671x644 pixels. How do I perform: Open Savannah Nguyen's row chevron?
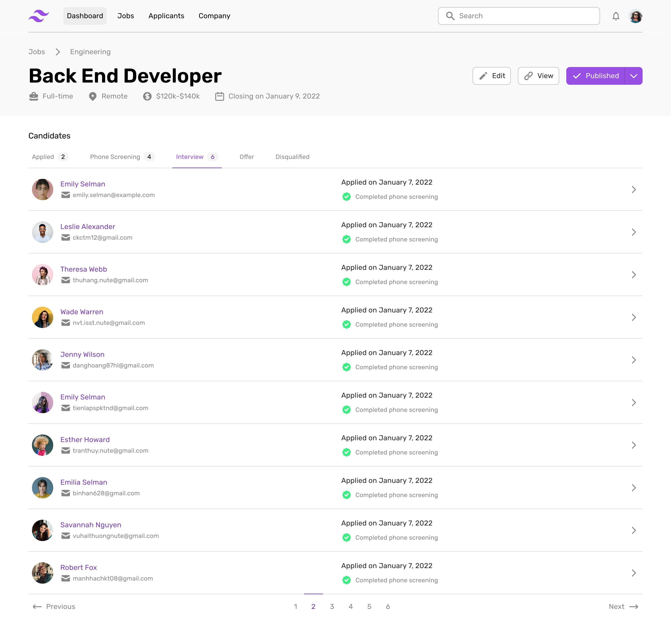tap(633, 530)
